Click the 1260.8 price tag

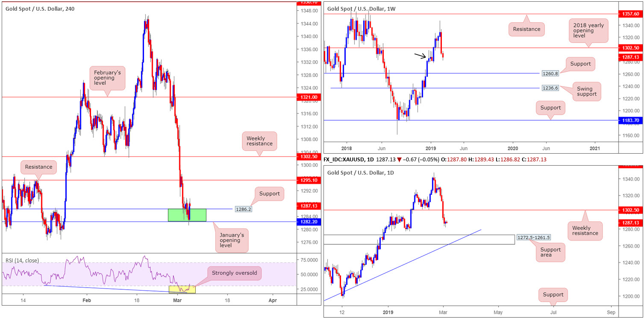tap(550, 74)
